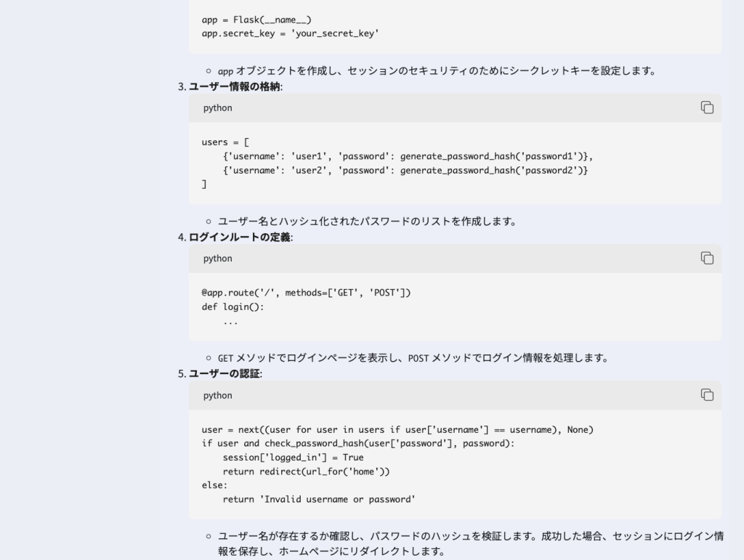Click the return redirect(url_for('home')) line
744x560 pixels.
306,471
